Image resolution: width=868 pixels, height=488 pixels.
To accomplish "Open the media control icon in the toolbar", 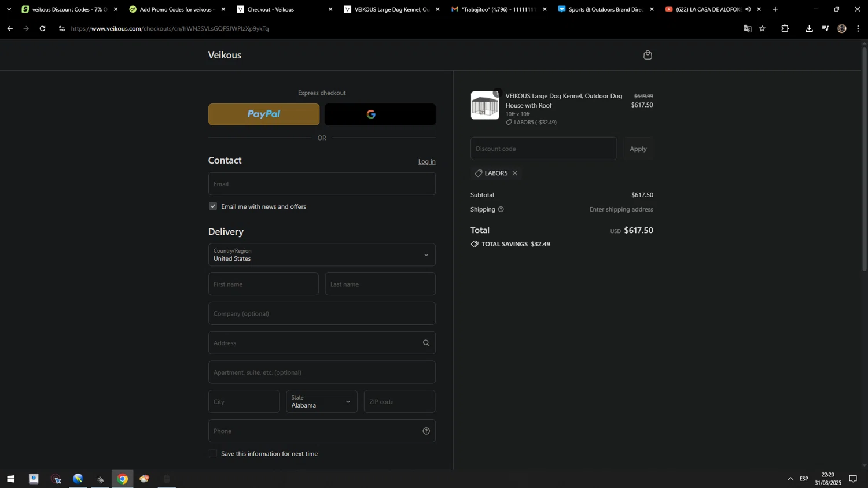I will point(826,28).
